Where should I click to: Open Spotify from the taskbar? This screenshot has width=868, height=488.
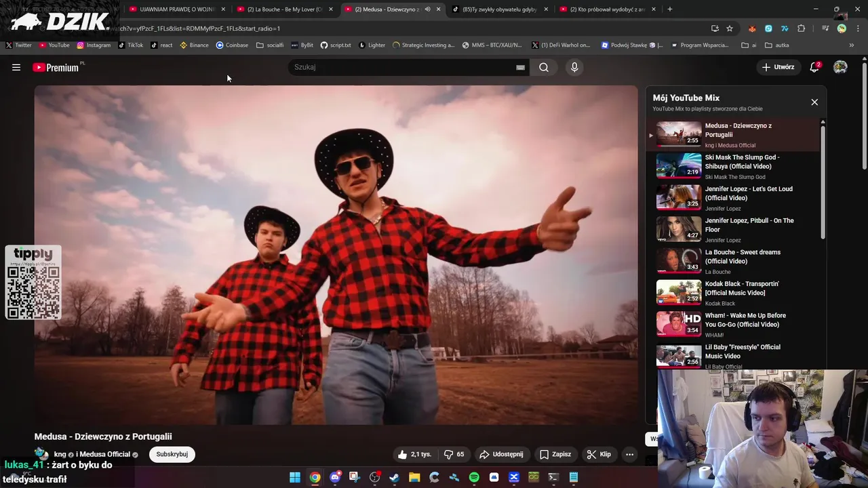(x=474, y=477)
